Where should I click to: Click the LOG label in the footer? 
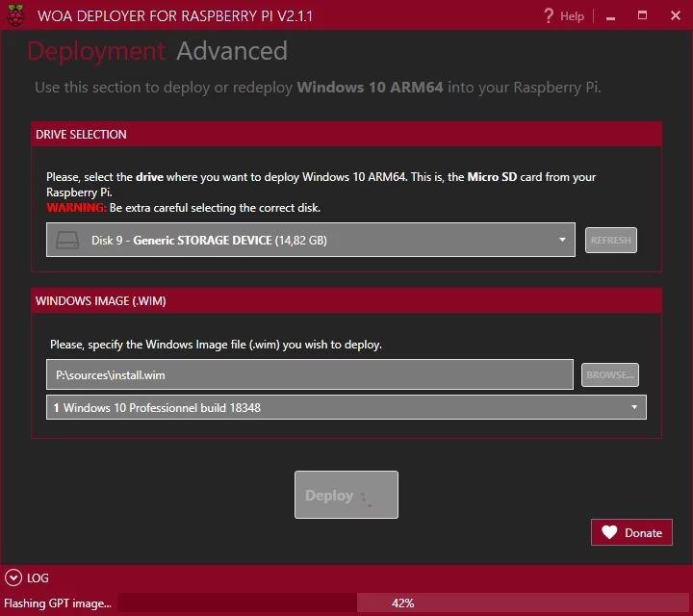point(38,578)
